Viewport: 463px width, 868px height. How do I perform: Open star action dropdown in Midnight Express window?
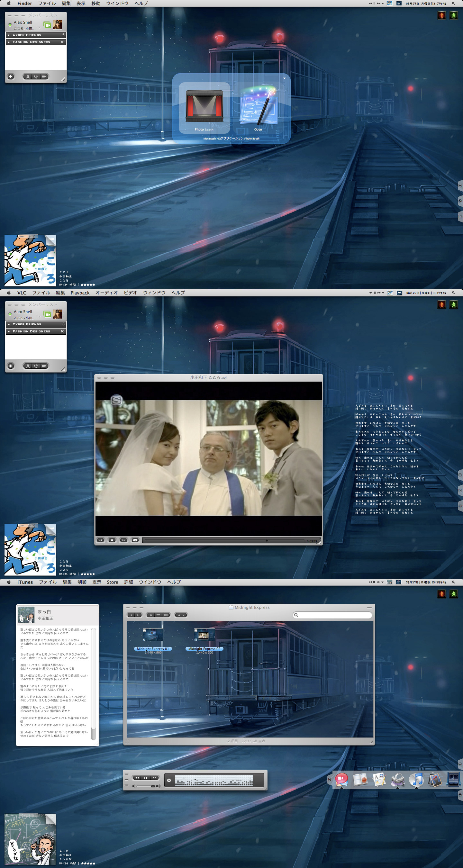click(181, 615)
